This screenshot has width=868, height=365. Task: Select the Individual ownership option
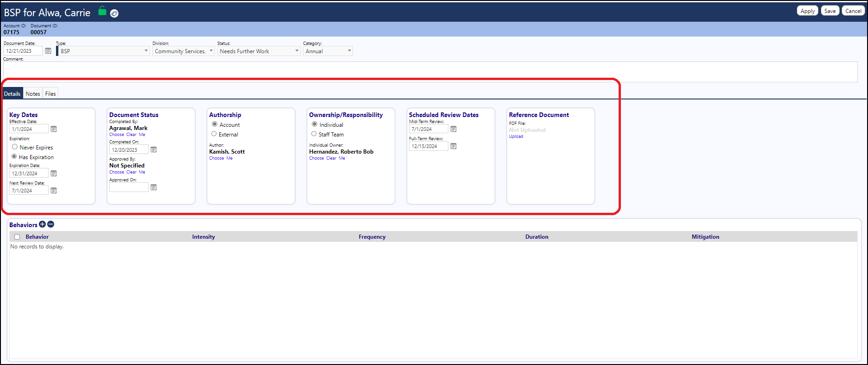click(315, 124)
